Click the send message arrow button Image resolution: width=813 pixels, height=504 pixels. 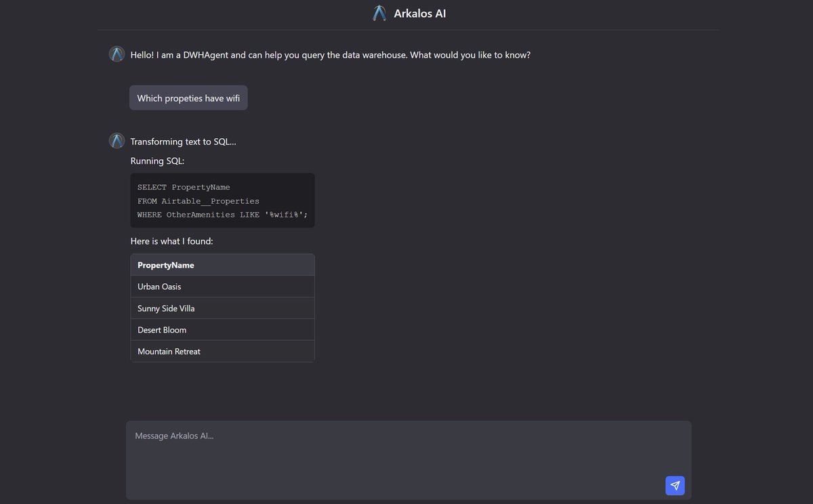pos(675,486)
